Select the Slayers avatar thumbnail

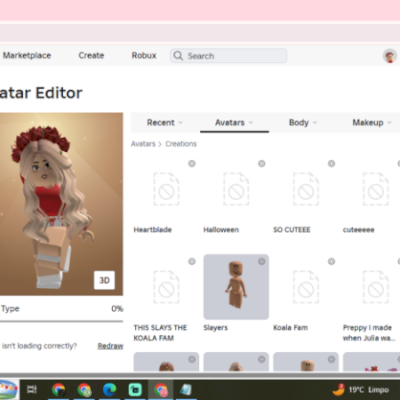point(236,287)
